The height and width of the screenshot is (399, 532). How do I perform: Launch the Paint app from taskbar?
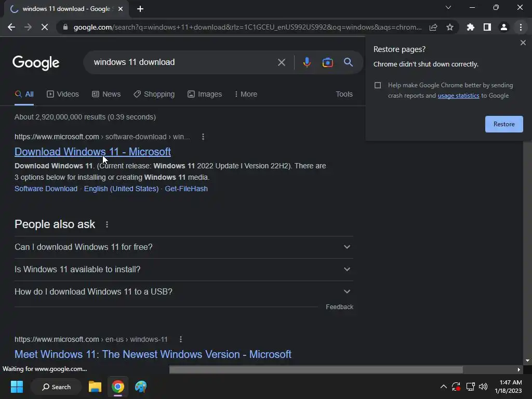[141, 387]
